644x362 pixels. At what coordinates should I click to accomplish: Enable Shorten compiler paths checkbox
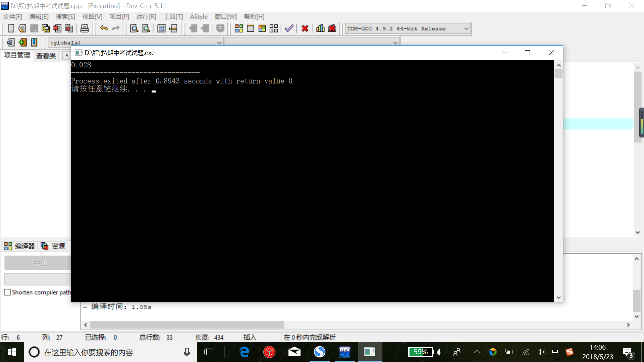[7, 292]
